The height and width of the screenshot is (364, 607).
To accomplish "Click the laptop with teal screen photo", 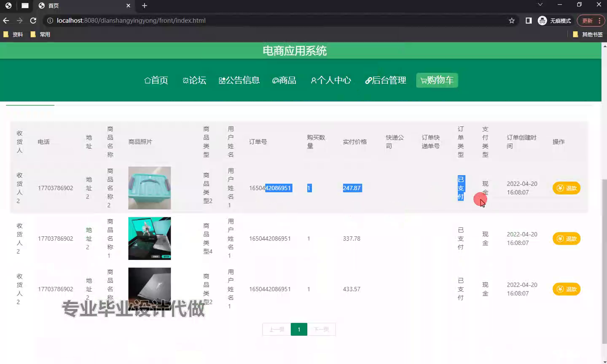I will (150, 238).
